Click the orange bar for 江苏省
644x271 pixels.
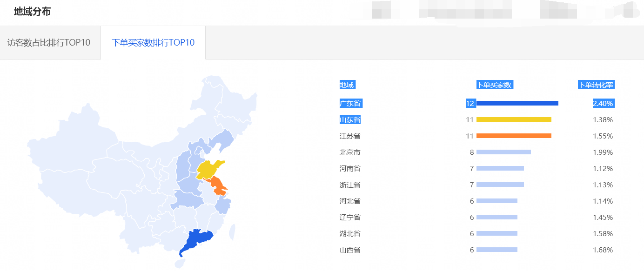(x=514, y=136)
